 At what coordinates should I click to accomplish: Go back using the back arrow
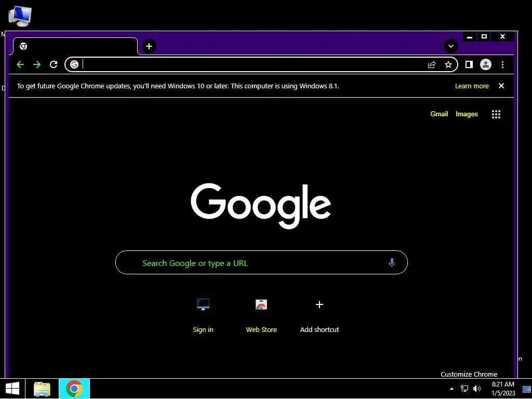[20, 64]
